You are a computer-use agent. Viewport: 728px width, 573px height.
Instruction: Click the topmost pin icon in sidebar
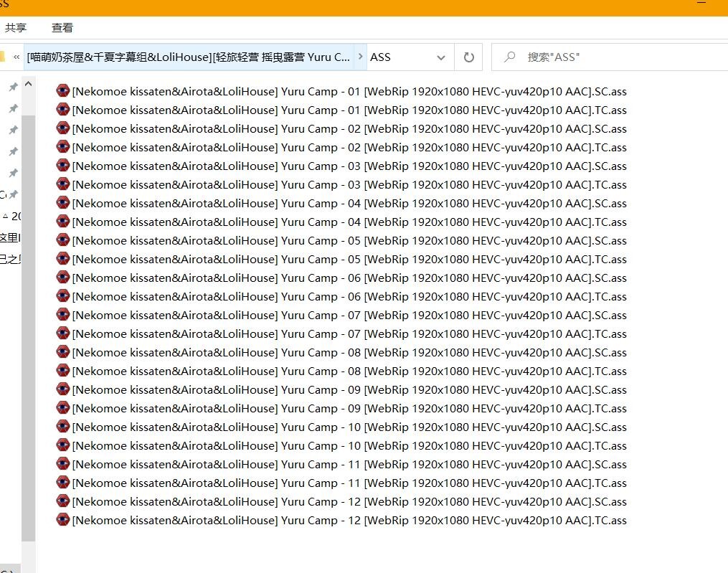point(13,87)
